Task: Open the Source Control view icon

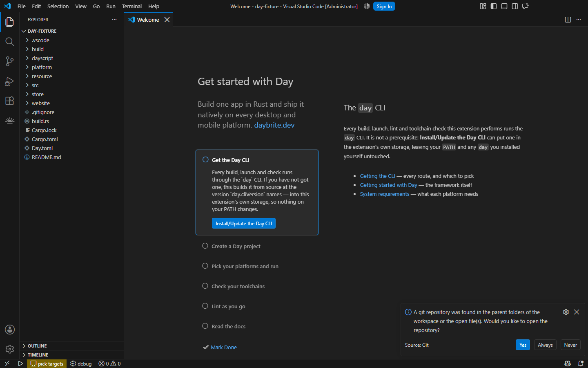Action: 9,61
